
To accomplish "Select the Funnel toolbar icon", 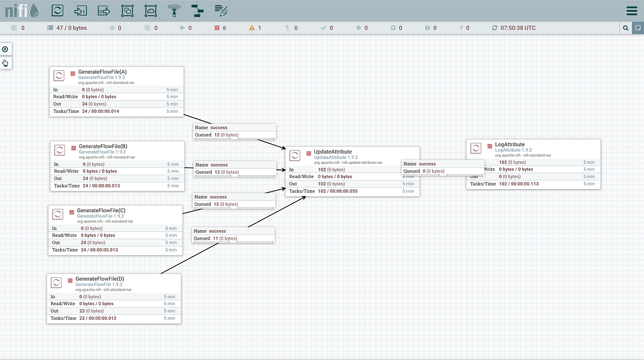I will click(x=174, y=10).
